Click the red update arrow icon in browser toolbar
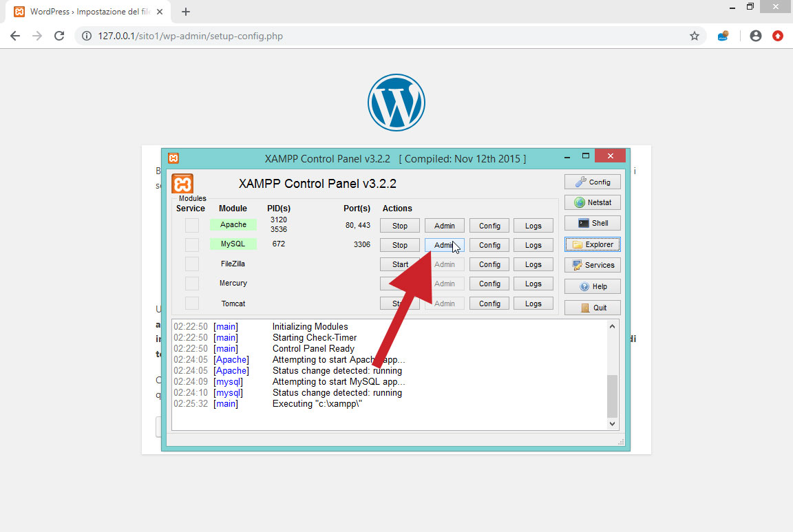The image size is (793, 532). (778, 36)
